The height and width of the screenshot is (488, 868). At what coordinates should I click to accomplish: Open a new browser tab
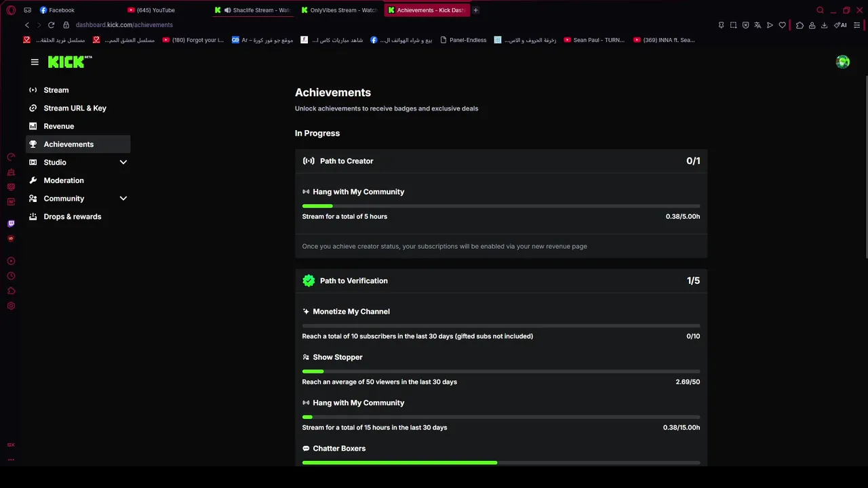[x=475, y=10]
